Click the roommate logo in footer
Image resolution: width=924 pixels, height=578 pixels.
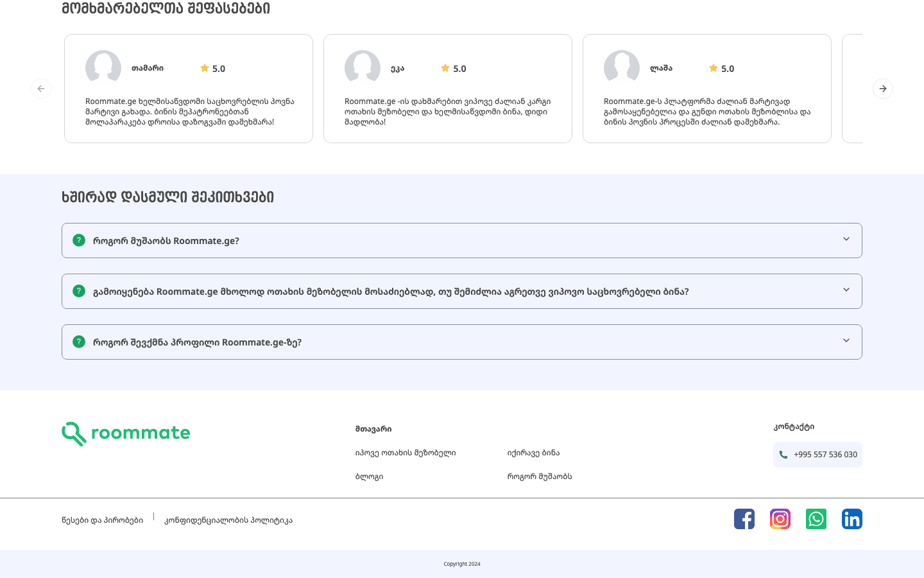(x=126, y=433)
